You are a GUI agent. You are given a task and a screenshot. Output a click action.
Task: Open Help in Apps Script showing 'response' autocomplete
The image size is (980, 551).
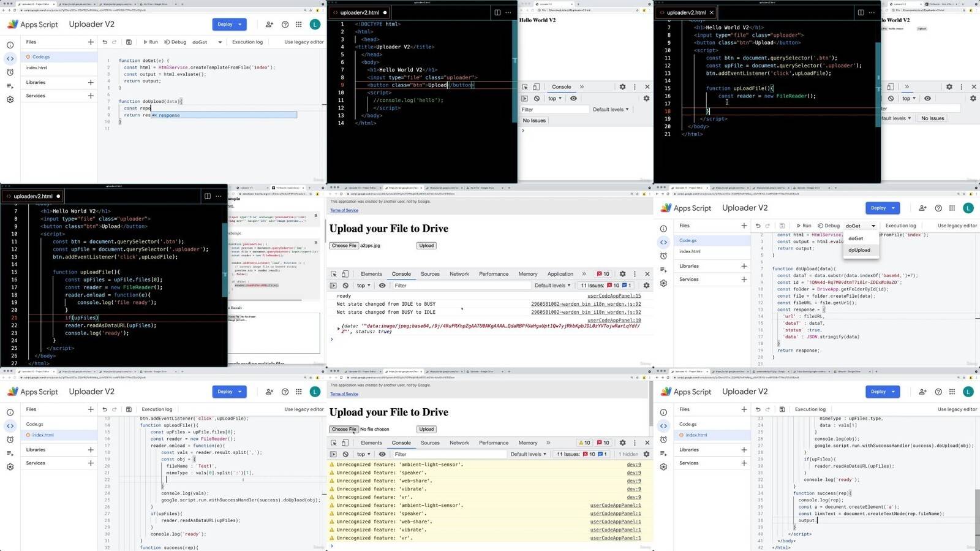[x=285, y=25]
